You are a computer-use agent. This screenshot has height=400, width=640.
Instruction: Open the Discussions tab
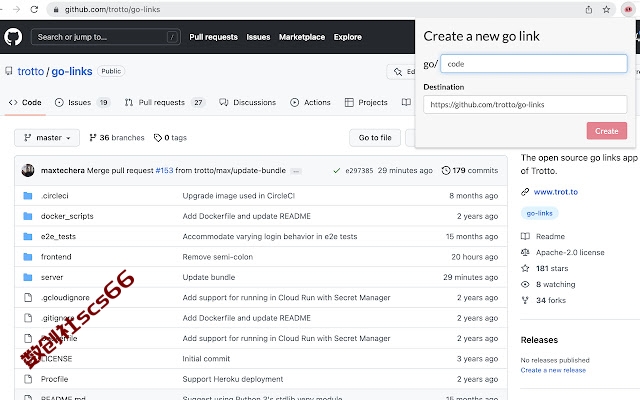(248, 102)
